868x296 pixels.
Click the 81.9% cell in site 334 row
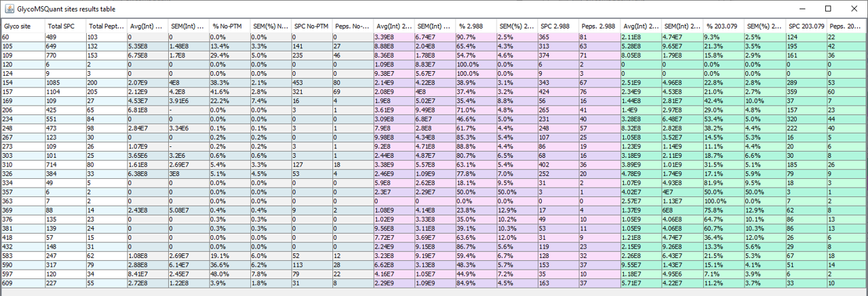pos(724,182)
